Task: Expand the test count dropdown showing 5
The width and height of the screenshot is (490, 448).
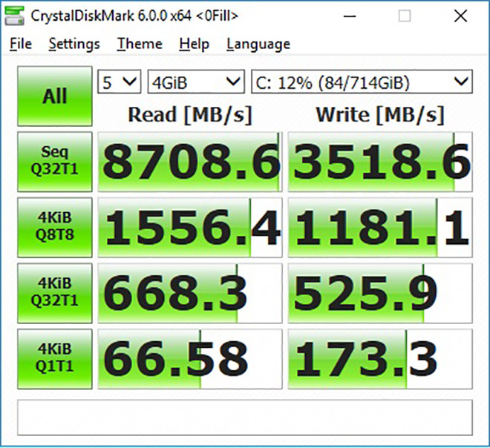Action: tap(119, 82)
